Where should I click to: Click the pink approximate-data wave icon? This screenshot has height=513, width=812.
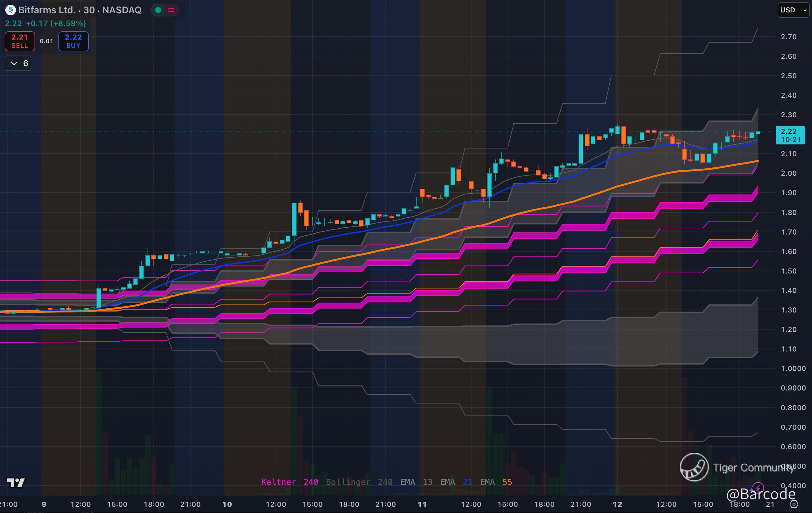tap(171, 10)
